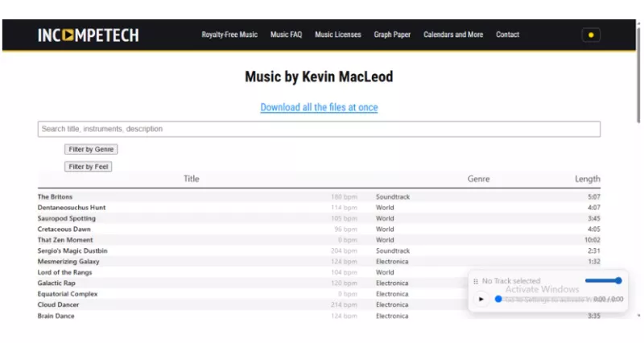Expand Filter by Genre options
644x343 pixels.
91,149
